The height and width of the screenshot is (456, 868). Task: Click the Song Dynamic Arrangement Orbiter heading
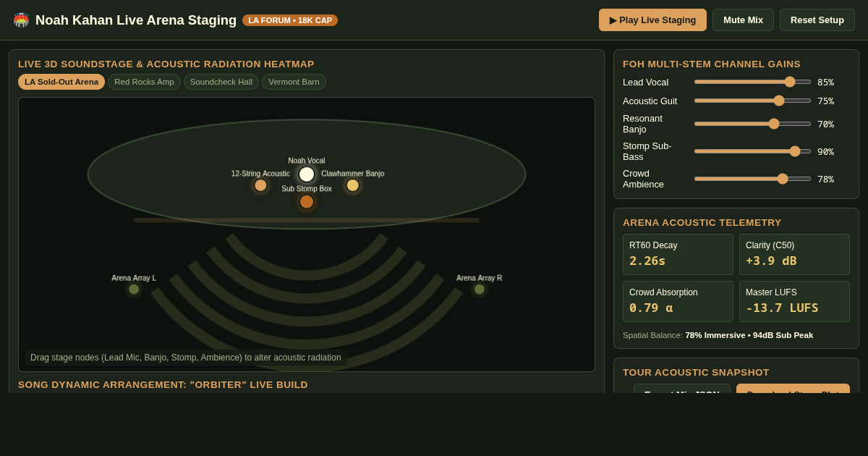coord(163,384)
